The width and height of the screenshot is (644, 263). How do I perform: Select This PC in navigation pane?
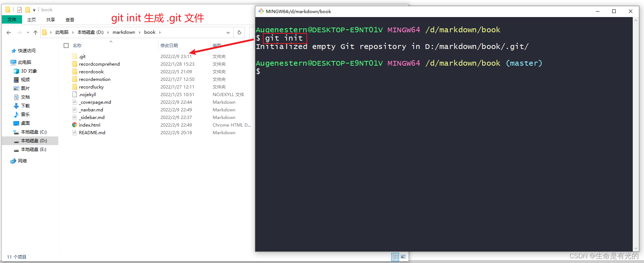[21, 62]
